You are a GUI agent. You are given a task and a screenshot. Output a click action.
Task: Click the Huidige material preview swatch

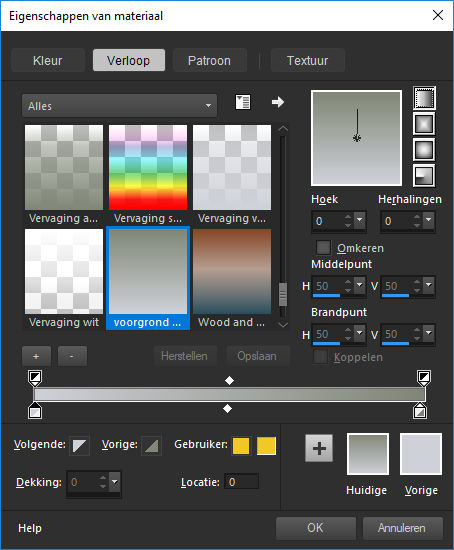[368, 454]
